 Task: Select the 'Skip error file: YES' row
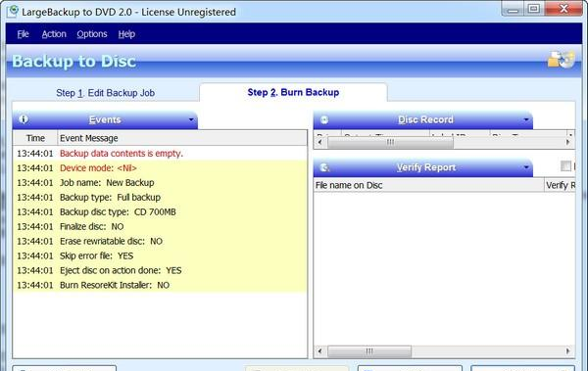pyautogui.click(x=160, y=255)
